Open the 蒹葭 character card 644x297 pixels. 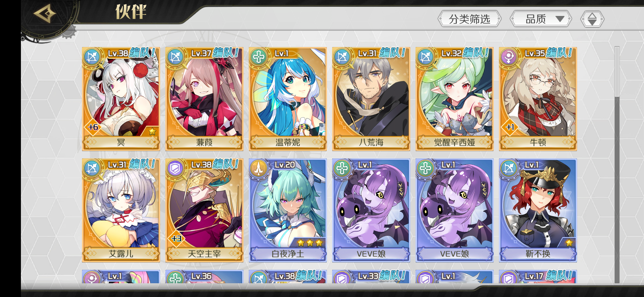click(204, 99)
